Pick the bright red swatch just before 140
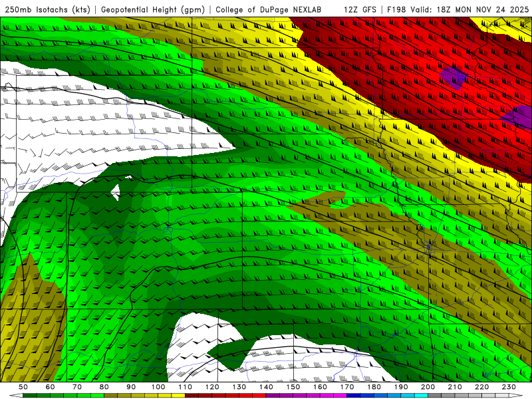This screenshot has width=532, height=399. pyautogui.click(x=259, y=395)
